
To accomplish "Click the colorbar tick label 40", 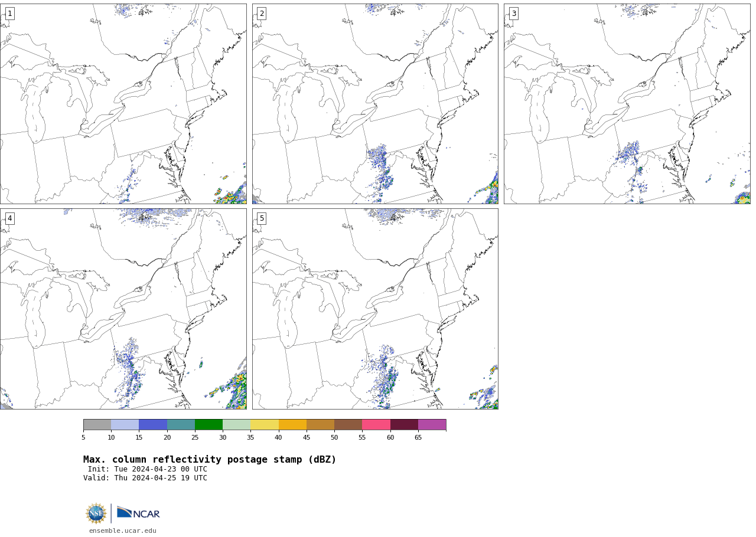I will [x=278, y=437].
